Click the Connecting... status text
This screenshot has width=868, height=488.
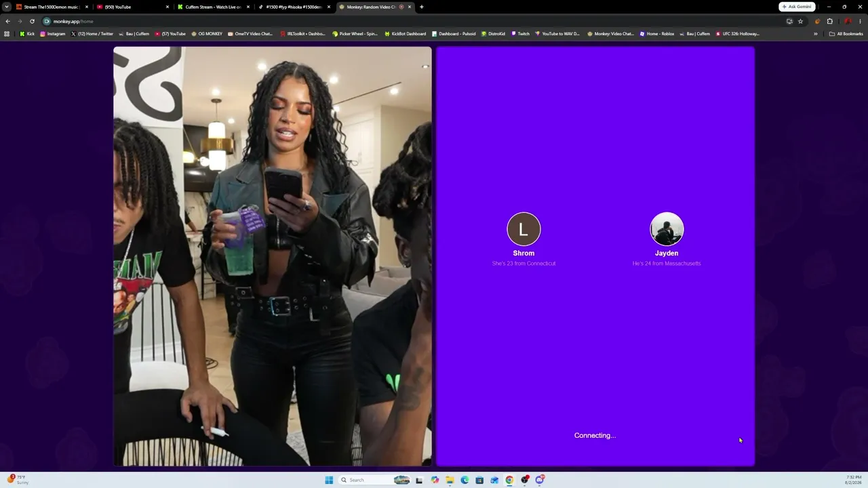tap(595, 436)
